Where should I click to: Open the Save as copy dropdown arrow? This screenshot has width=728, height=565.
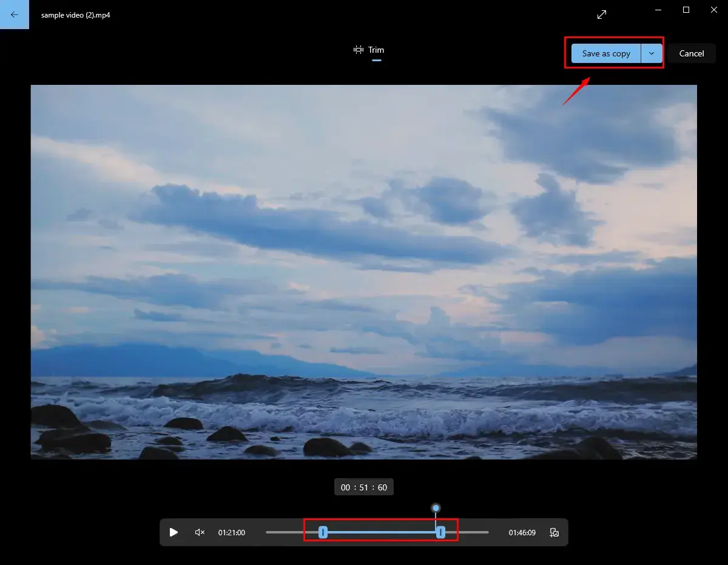pos(652,53)
